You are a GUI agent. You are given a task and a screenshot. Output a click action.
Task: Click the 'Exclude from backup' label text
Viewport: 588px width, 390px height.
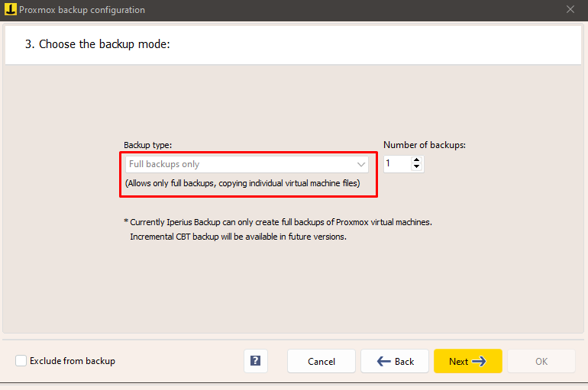(73, 361)
